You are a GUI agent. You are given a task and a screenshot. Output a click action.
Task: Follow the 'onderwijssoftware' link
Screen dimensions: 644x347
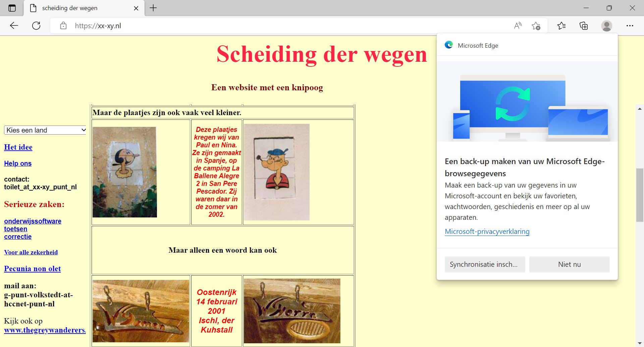[33, 221]
